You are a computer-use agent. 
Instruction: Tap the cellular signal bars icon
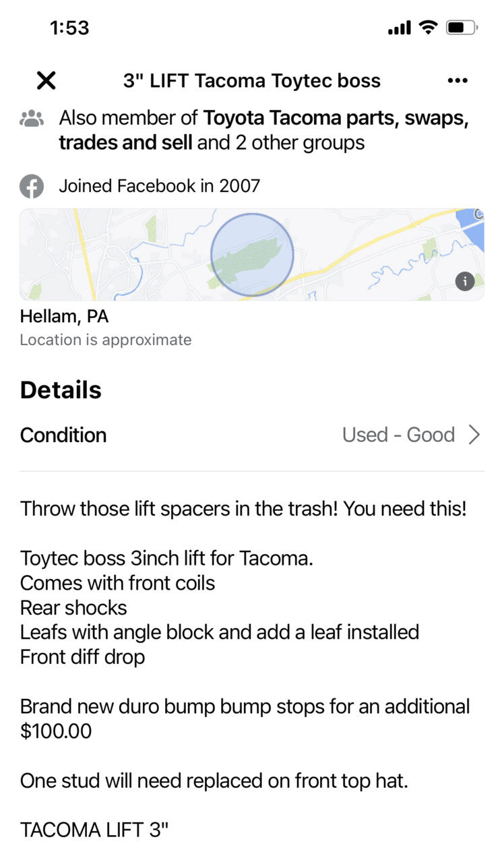(x=400, y=28)
